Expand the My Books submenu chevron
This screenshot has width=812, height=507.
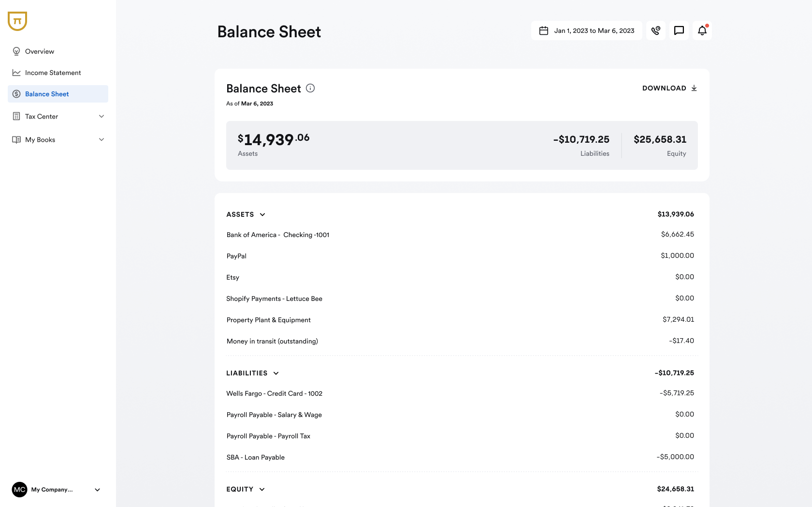[x=101, y=140]
